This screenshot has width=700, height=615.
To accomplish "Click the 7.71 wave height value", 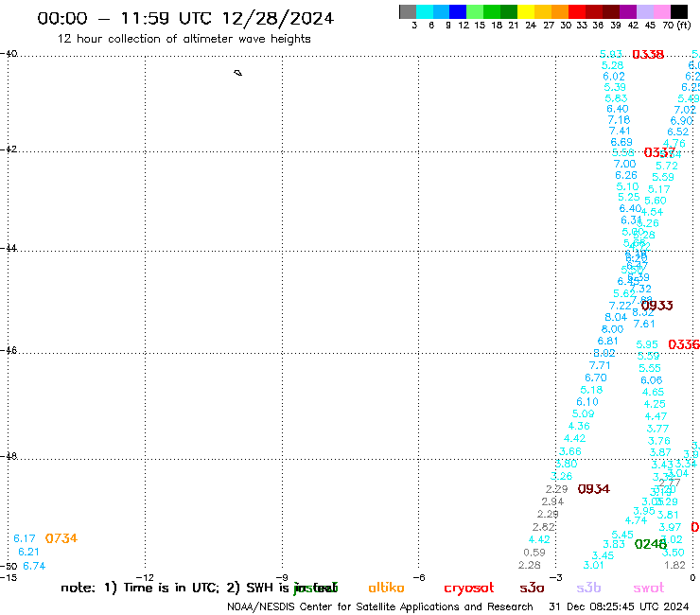I will [x=600, y=365].
